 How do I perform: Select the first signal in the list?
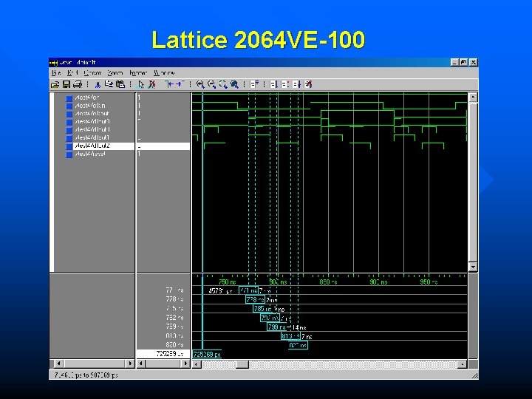tap(87, 98)
